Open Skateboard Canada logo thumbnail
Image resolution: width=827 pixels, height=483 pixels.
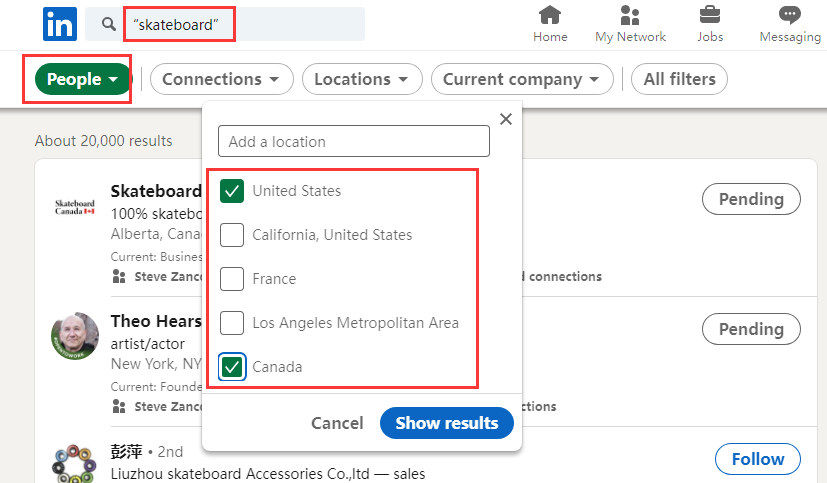(75, 207)
